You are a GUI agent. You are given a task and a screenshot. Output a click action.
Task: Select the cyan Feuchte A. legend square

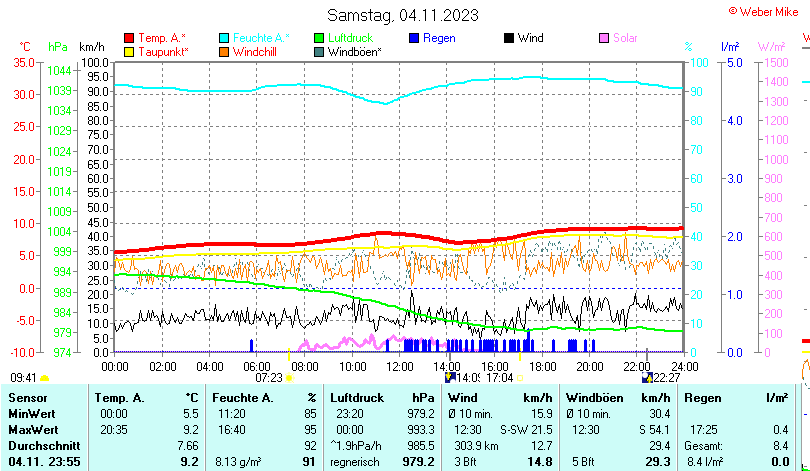[224, 38]
